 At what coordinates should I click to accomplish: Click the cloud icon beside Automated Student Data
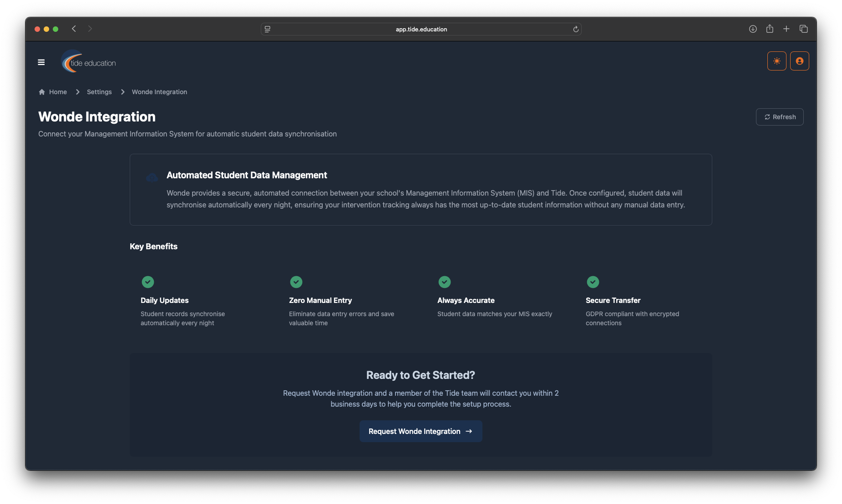[x=152, y=177]
